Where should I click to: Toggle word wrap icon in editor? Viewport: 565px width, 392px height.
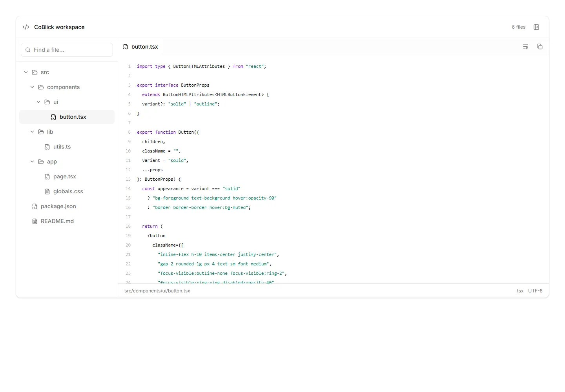[526, 47]
